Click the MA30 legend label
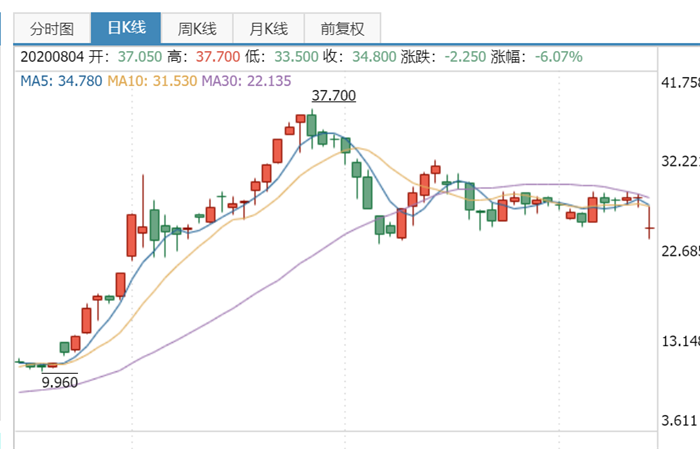700x449 pixels. (246, 81)
